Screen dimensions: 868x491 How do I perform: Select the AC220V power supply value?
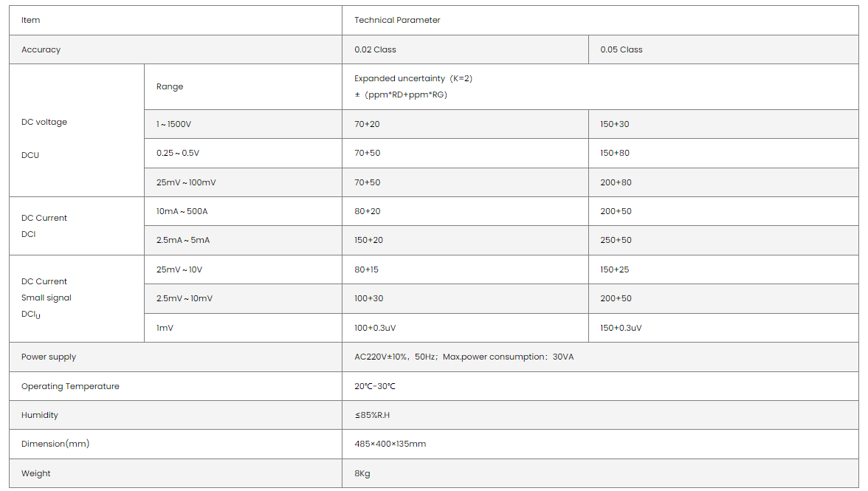(464, 357)
